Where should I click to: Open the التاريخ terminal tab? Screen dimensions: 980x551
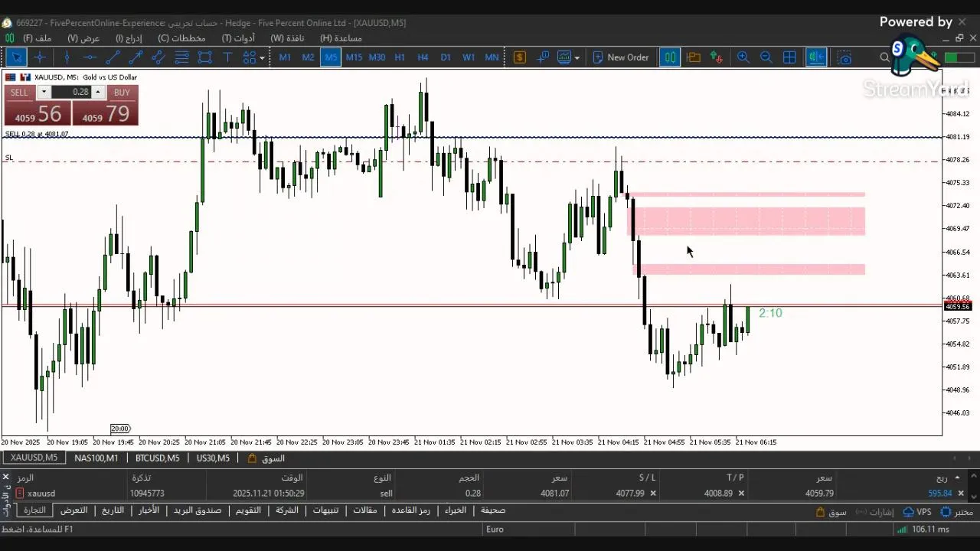coord(113,510)
